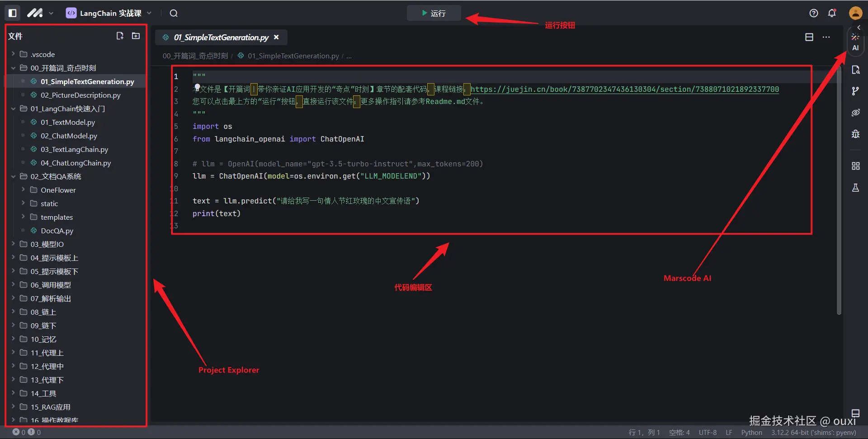The height and width of the screenshot is (439, 868).
Task: Open the juejin.cn course link
Action: 624,89
